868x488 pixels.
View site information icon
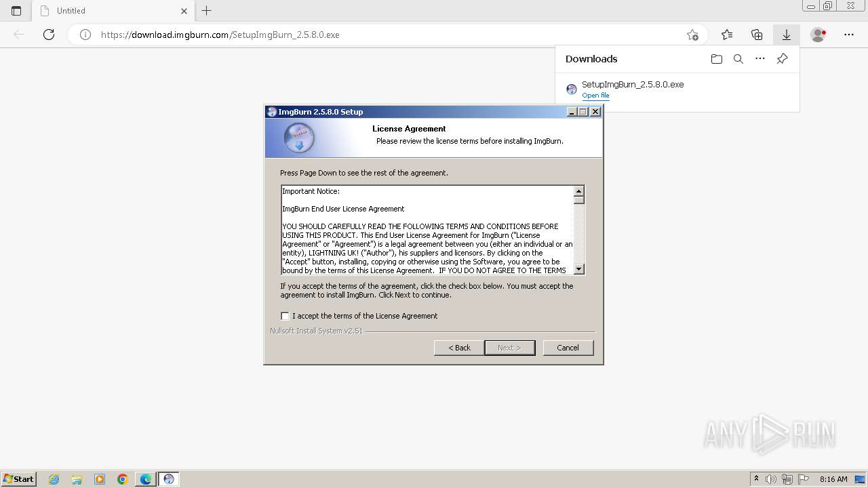(85, 35)
